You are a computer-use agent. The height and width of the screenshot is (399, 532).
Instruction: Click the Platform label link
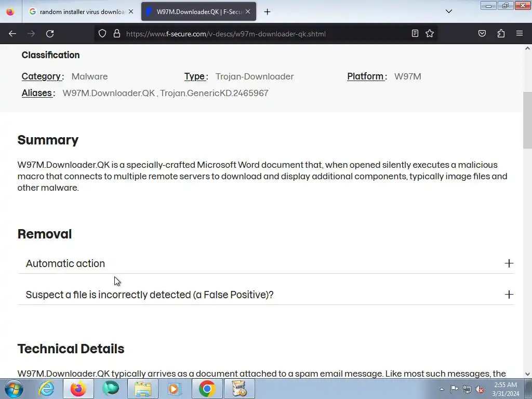coord(365,76)
